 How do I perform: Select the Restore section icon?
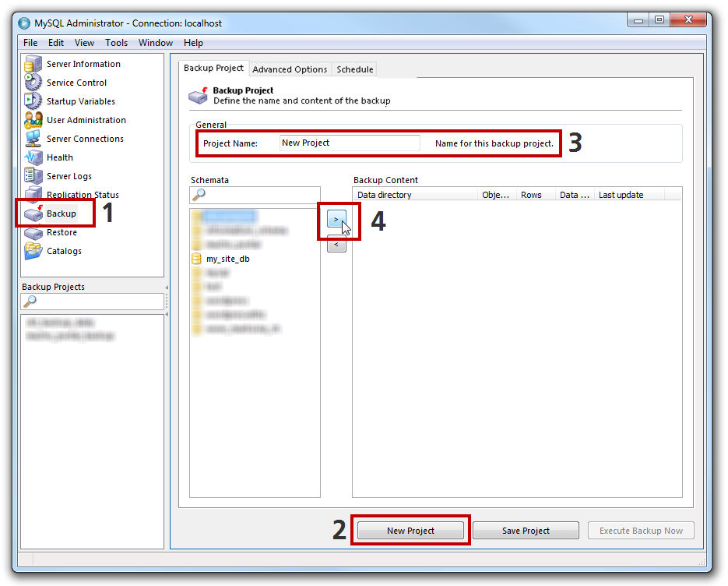(33, 232)
